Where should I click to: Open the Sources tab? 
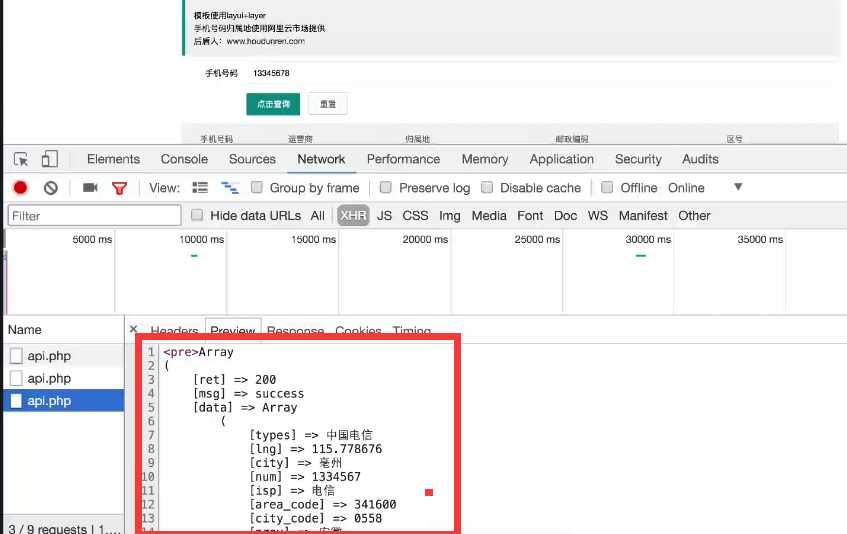tap(252, 159)
